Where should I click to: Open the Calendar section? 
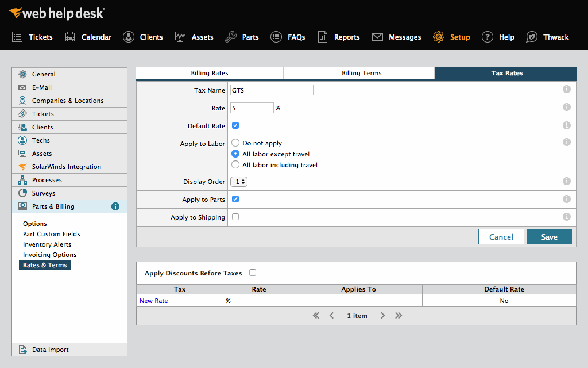(x=88, y=37)
